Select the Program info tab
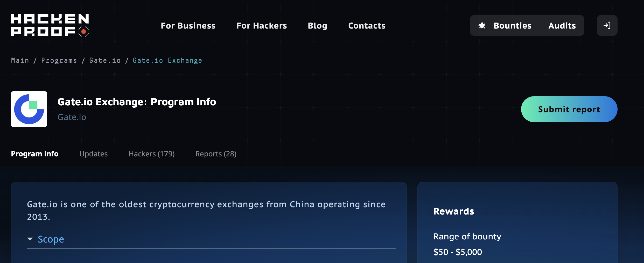 click(35, 154)
